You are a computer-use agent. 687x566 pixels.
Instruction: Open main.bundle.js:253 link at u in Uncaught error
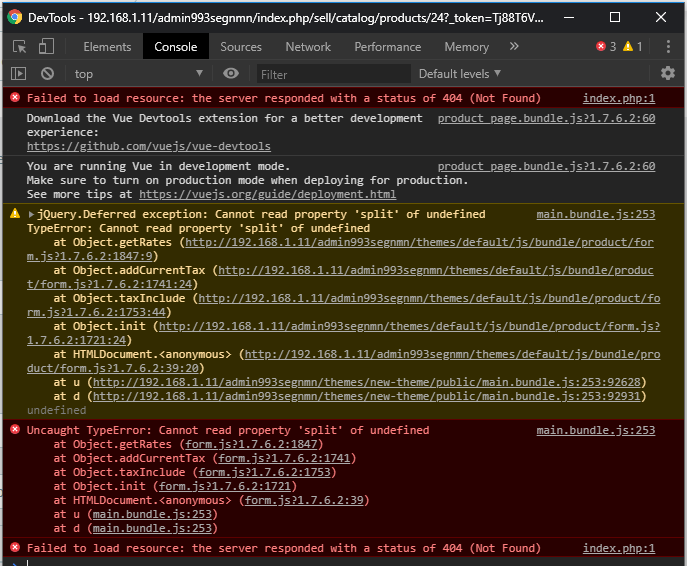152,514
